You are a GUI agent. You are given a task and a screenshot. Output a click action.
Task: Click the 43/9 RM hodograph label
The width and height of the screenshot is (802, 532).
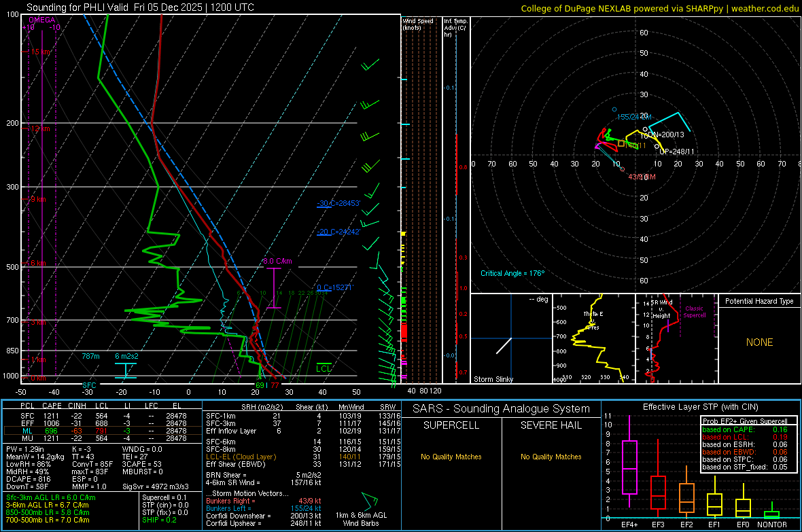tap(642, 177)
